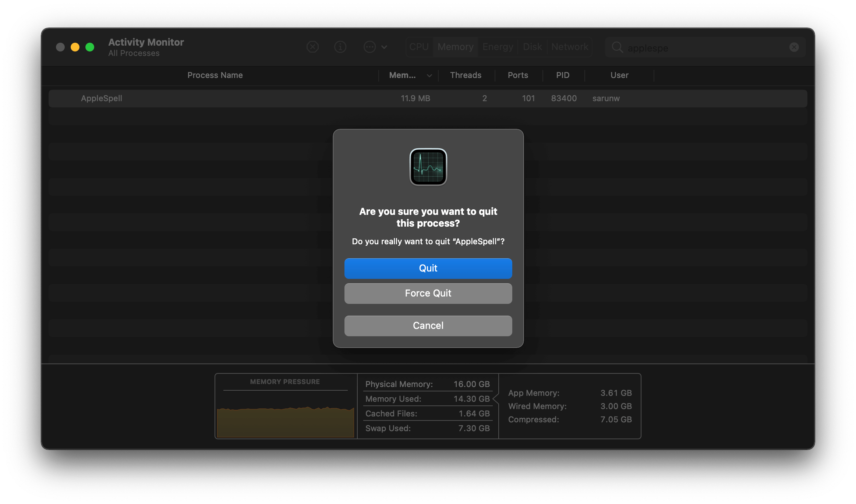Viewport: 856px width, 504px height.
Task: Switch to the Energy tab
Action: [498, 47]
